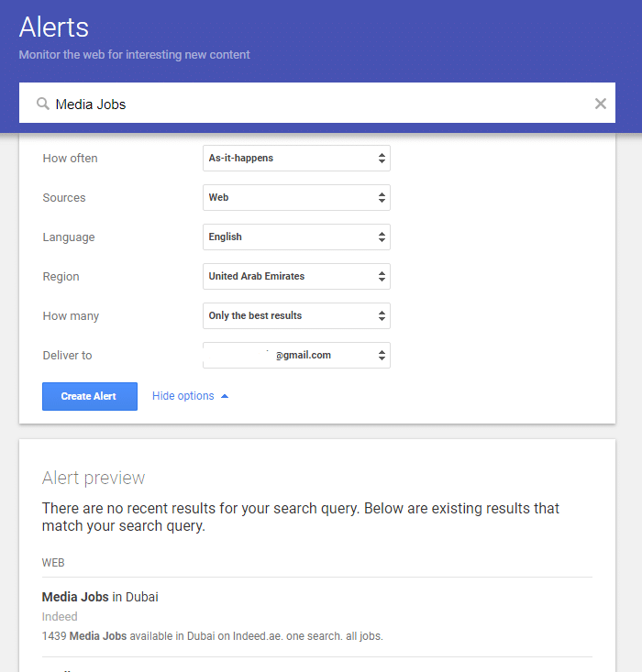Open the Media Jobs in Dubai result
Screen dimensions: 642x672
100,597
